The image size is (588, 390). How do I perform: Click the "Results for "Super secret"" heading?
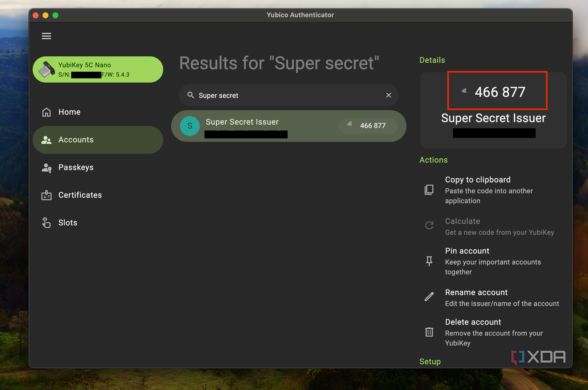pyautogui.click(x=279, y=63)
